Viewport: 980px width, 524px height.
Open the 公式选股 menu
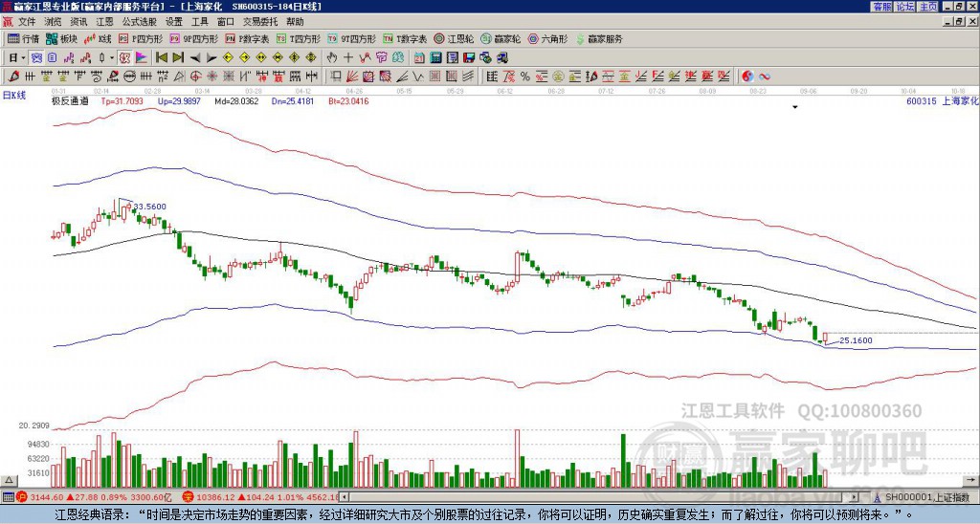(140, 22)
